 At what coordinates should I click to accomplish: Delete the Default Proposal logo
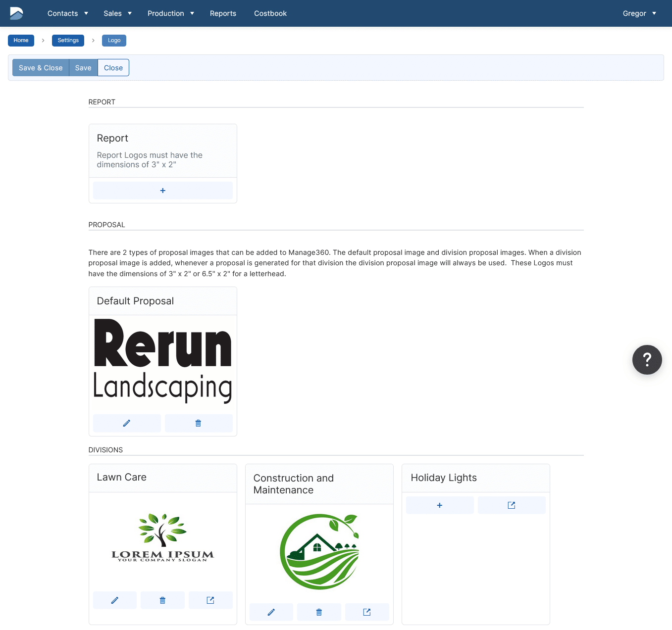[199, 423]
